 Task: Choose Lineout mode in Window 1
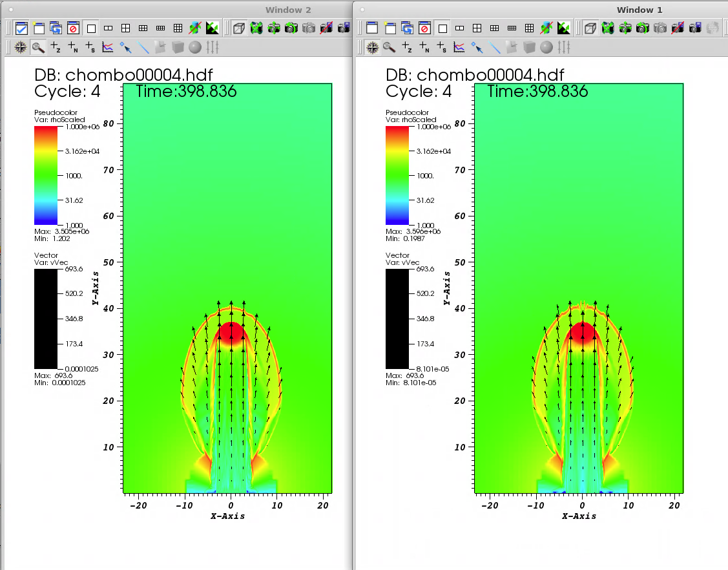point(459,47)
